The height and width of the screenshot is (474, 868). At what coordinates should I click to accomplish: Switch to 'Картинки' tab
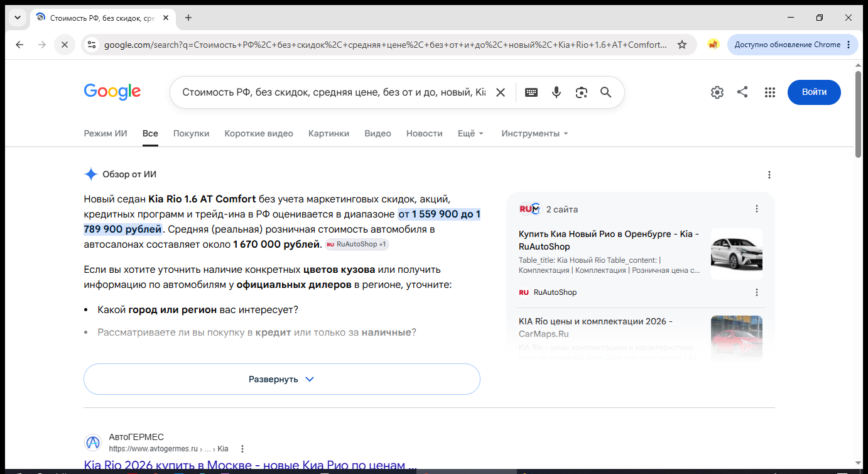click(x=328, y=133)
